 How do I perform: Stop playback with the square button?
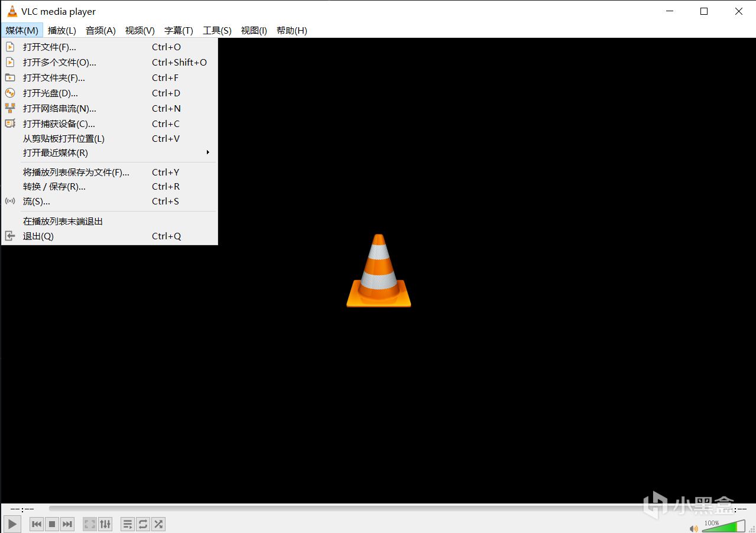tap(52, 524)
